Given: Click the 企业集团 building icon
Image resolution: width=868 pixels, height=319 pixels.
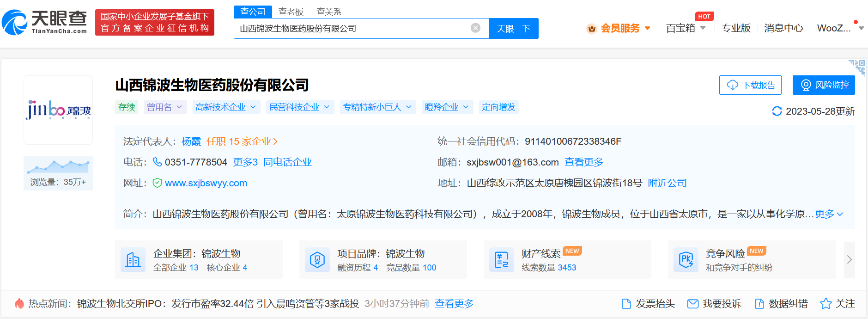Looking at the screenshot, I should click(x=133, y=260).
